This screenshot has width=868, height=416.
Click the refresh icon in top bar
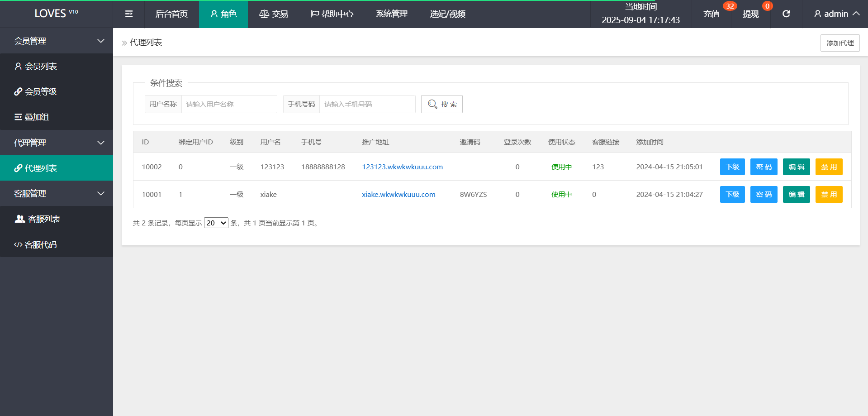[x=786, y=14]
